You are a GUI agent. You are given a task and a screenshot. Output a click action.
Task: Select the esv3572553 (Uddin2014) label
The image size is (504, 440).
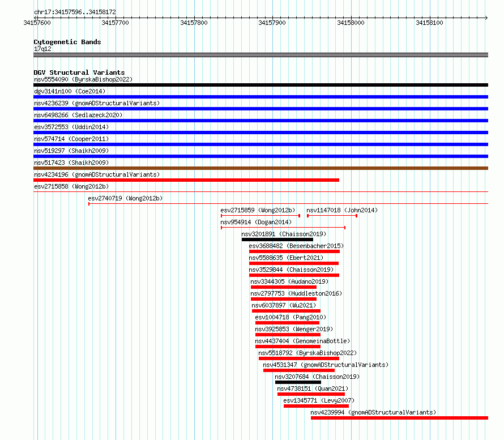[x=71, y=127]
